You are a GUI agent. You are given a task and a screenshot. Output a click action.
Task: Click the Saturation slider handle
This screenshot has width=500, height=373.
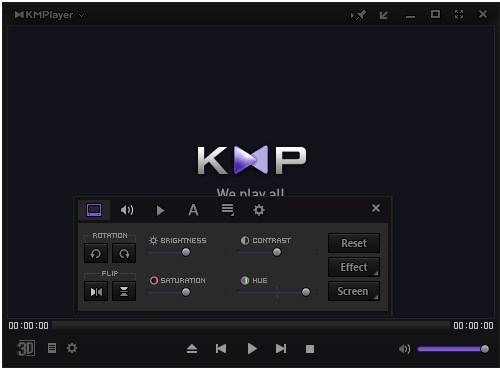(x=186, y=292)
